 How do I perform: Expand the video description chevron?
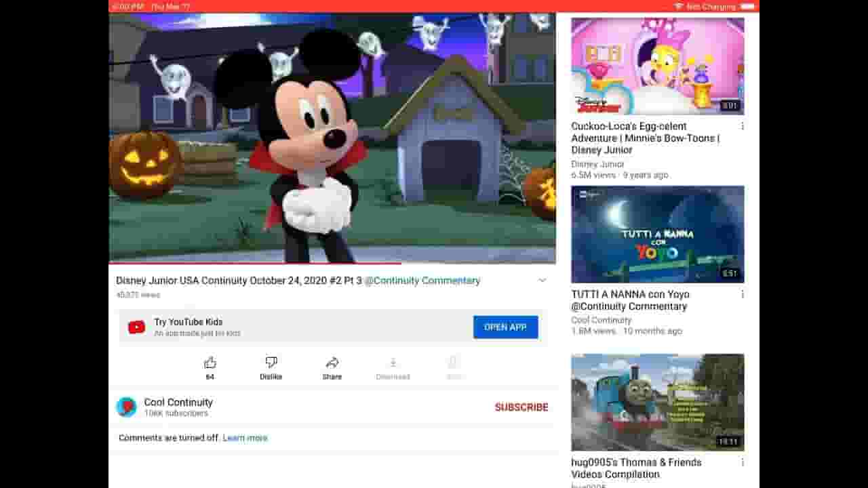coord(542,281)
